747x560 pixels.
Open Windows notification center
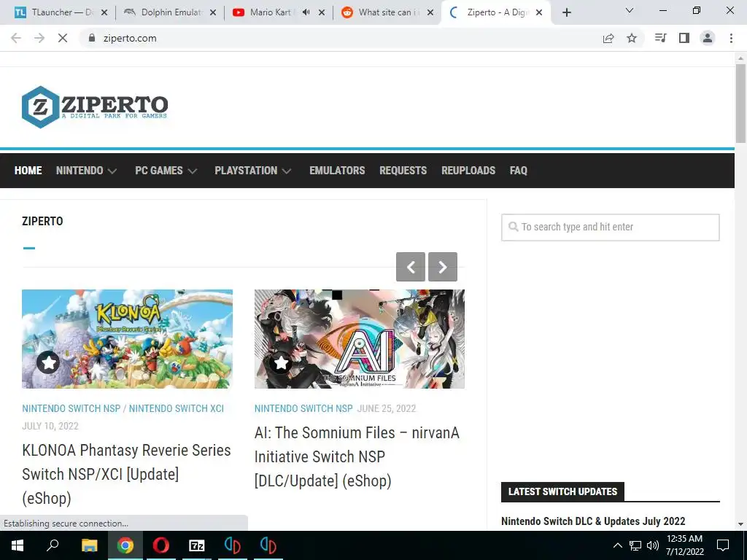coord(723,545)
